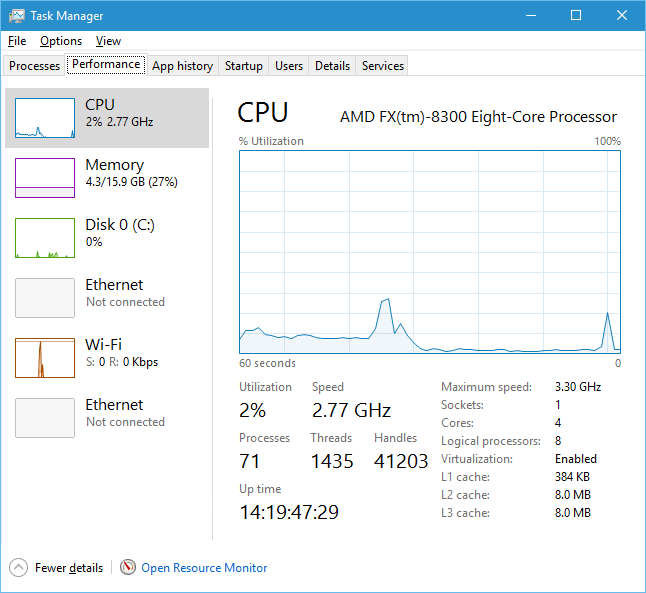Select the Memory usage thumbnail graph
Image resolution: width=646 pixels, height=593 pixels.
[x=45, y=178]
